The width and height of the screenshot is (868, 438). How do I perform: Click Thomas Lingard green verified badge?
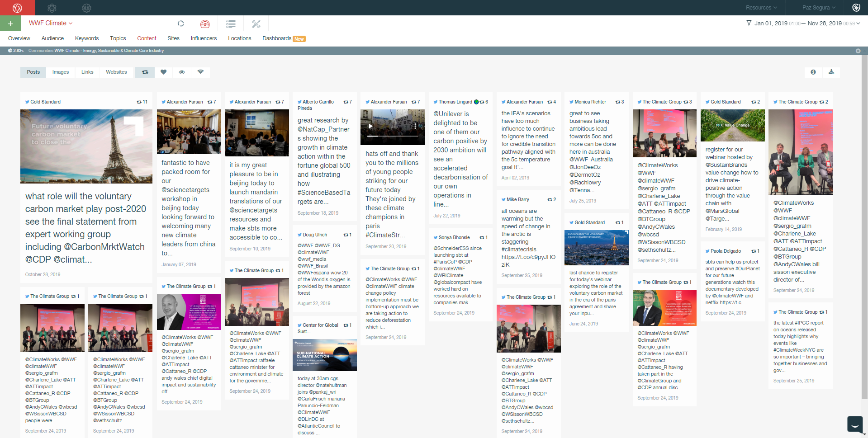[476, 102]
